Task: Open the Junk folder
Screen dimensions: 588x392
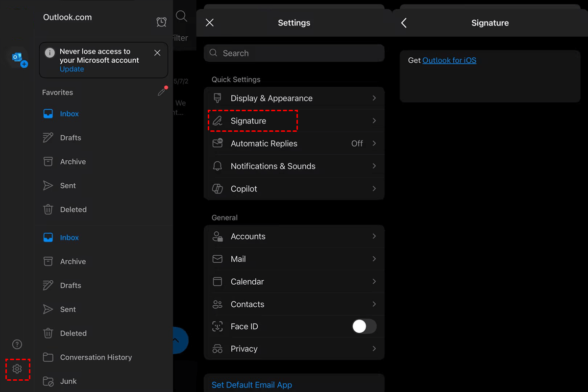Action: click(x=103, y=381)
